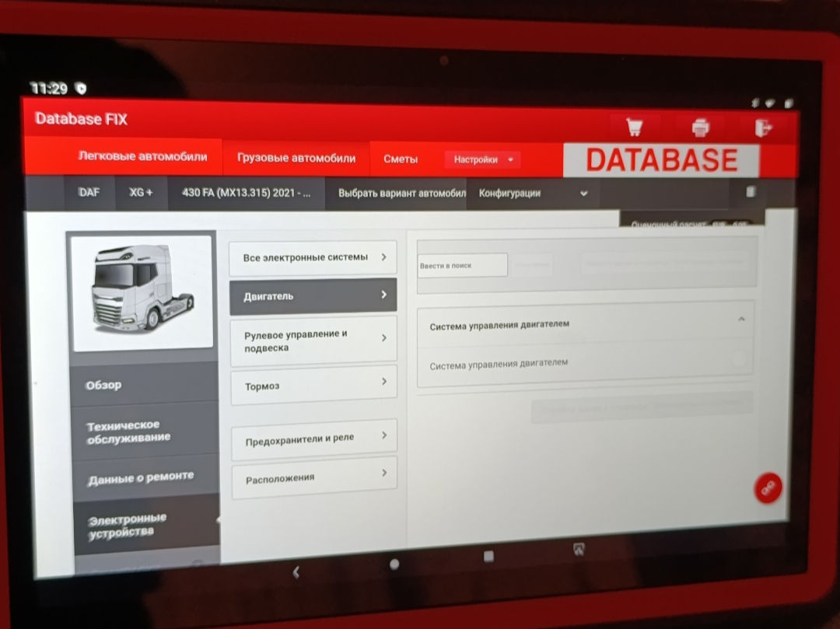Image resolution: width=840 pixels, height=629 pixels.
Task: Open the Расположения category
Action: click(315, 477)
